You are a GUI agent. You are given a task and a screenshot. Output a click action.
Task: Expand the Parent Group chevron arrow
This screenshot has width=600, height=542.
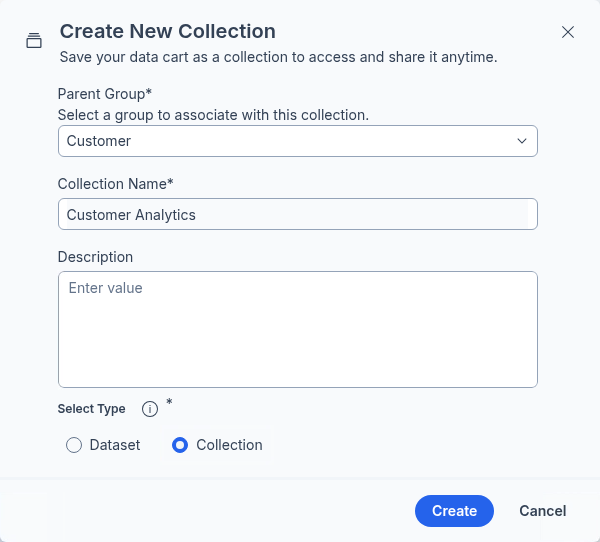[521, 141]
